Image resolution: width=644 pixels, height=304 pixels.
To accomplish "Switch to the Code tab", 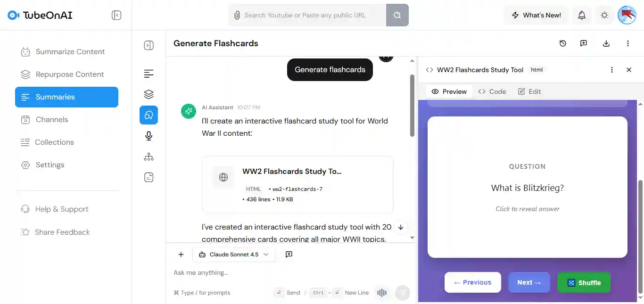I will [x=492, y=91].
